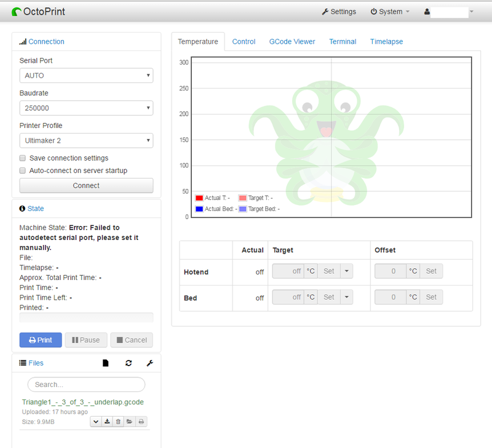Screen dimensions: 492x448
Task: Open the Serial Port dropdown
Action: click(x=86, y=76)
